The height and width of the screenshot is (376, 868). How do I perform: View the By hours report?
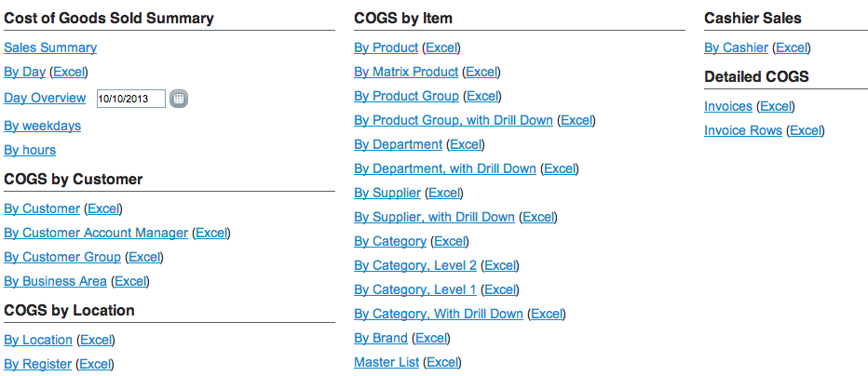coord(30,151)
